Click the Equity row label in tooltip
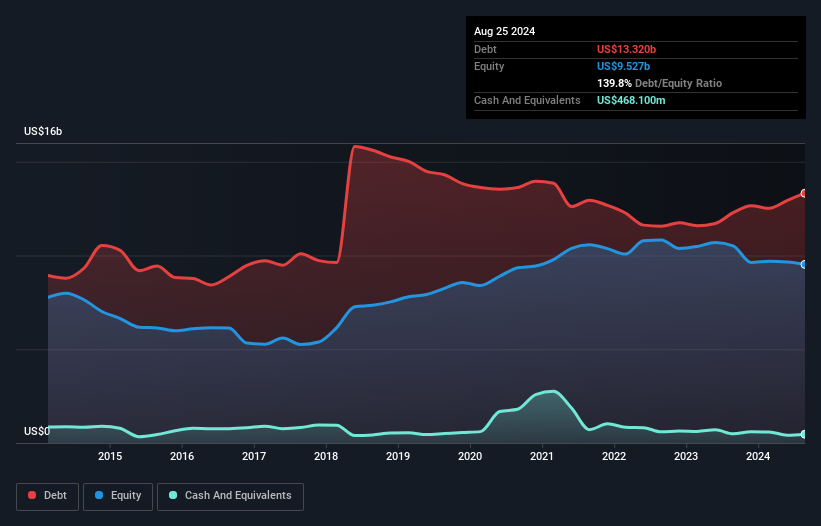 489,66
